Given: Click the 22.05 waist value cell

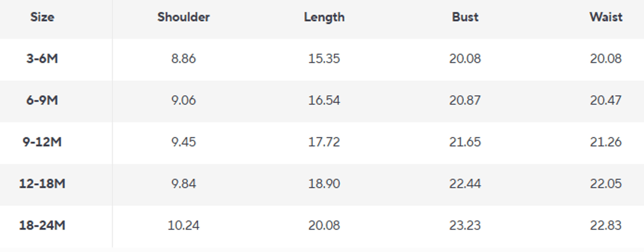Looking at the screenshot, I should point(606,184).
